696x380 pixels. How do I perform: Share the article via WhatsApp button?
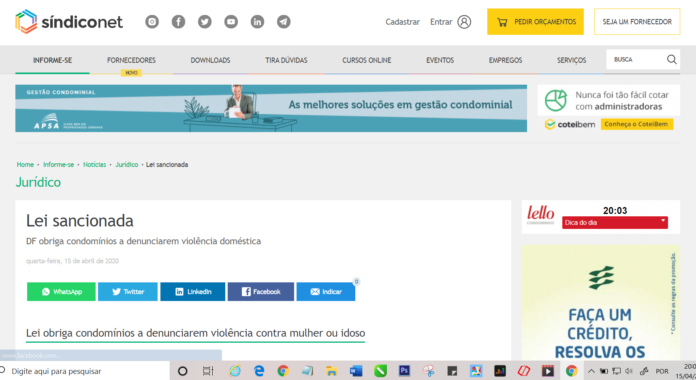(x=61, y=292)
